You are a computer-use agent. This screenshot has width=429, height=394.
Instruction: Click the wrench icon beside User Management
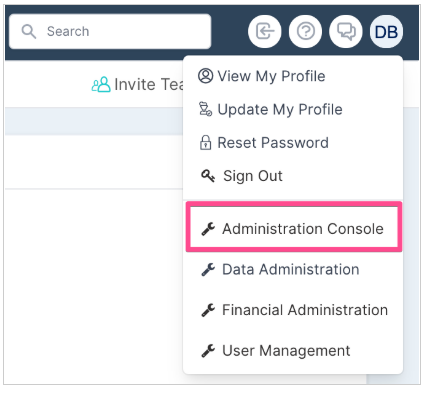click(x=208, y=351)
